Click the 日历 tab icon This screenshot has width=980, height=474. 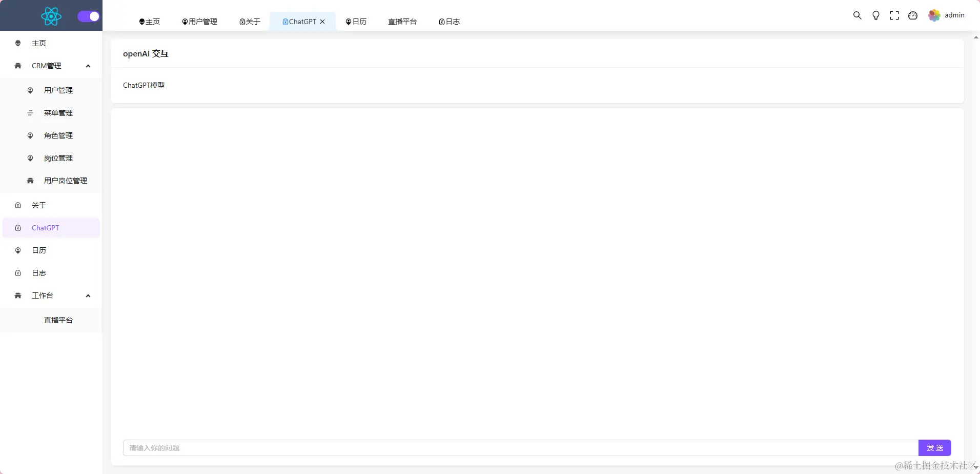coord(349,22)
